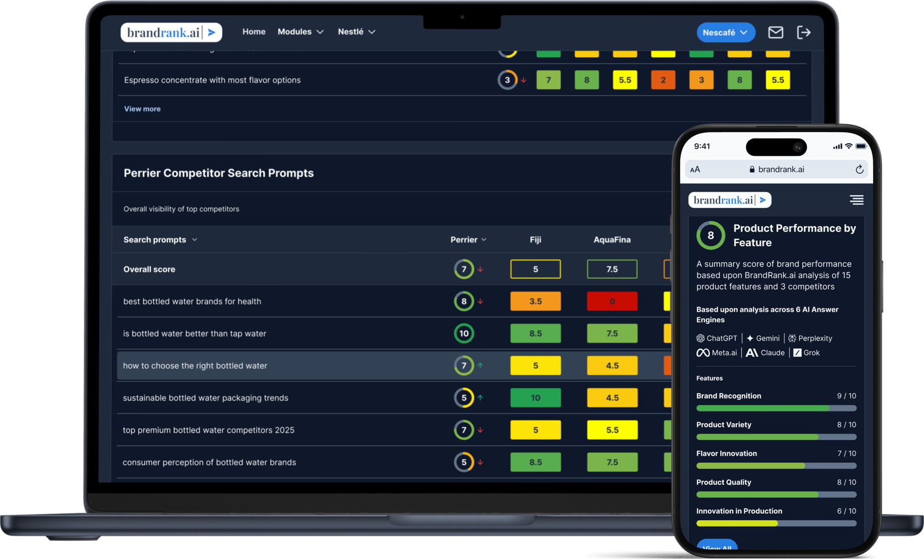Open the phone hamburger menu icon
This screenshot has width=924, height=560.
[x=856, y=200]
